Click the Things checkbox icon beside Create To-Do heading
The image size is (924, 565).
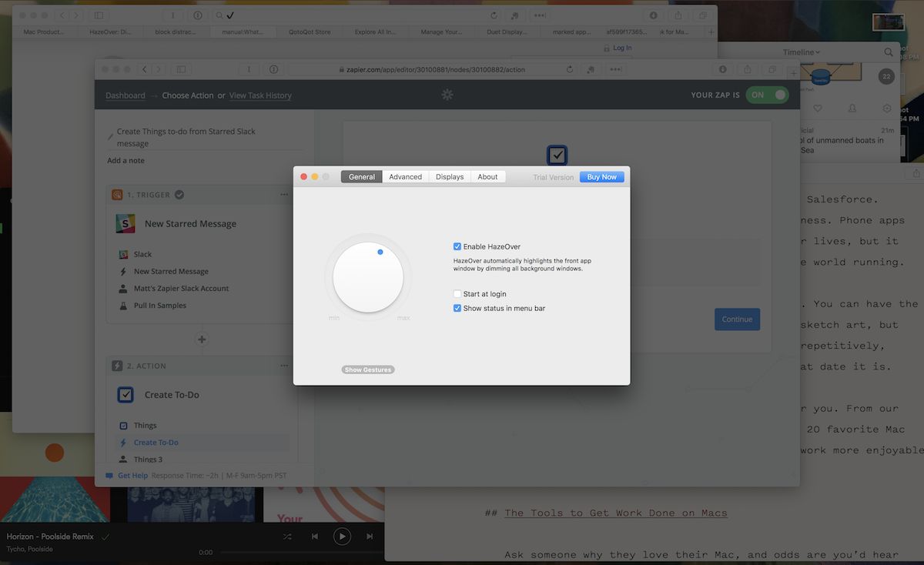click(x=126, y=395)
